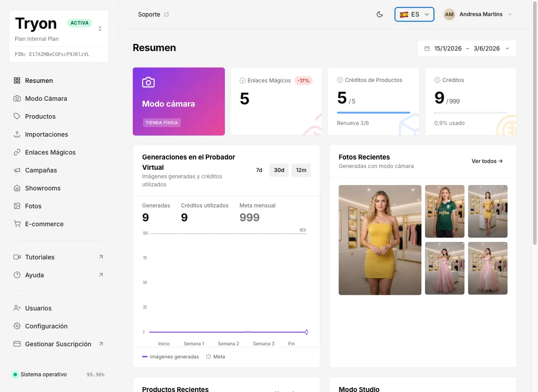Click the help icon next to Créditos de Productos
Image resolution: width=538 pixels, height=392 pixels.
340,80
